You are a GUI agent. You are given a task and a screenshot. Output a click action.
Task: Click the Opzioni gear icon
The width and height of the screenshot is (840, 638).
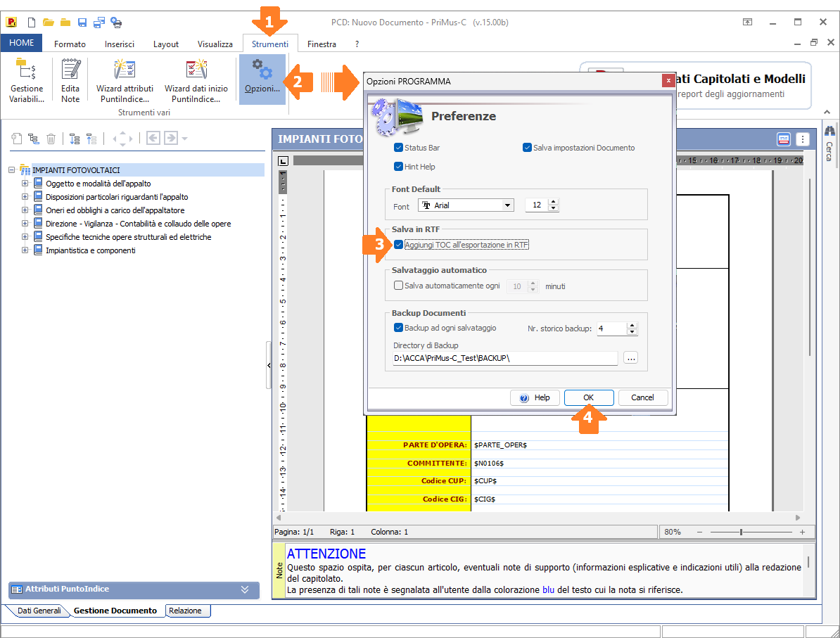[x=262, y=79]
